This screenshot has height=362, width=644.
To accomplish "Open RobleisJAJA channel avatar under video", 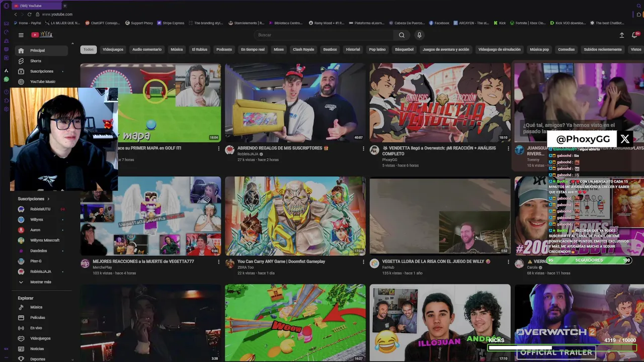I will (230, 150).
